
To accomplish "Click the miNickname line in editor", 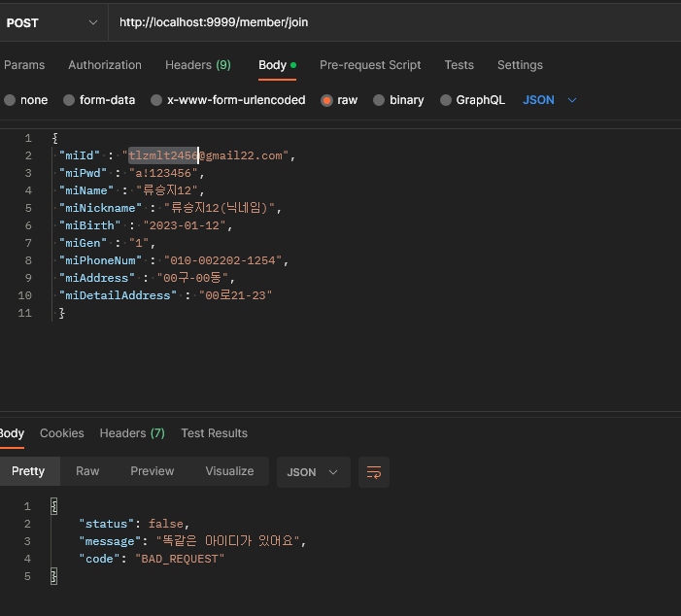I will 170,208.
